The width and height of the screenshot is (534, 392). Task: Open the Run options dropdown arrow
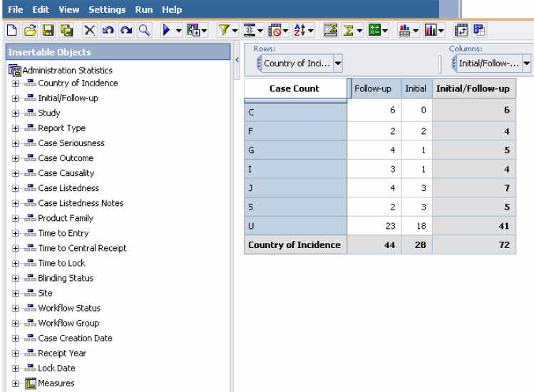coord(178,31)
